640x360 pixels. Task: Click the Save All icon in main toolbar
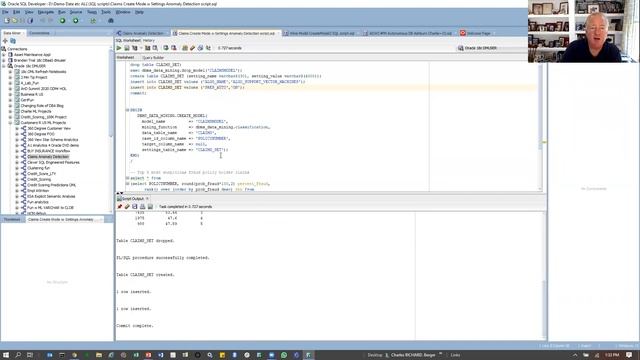click(x=30, y=20)
